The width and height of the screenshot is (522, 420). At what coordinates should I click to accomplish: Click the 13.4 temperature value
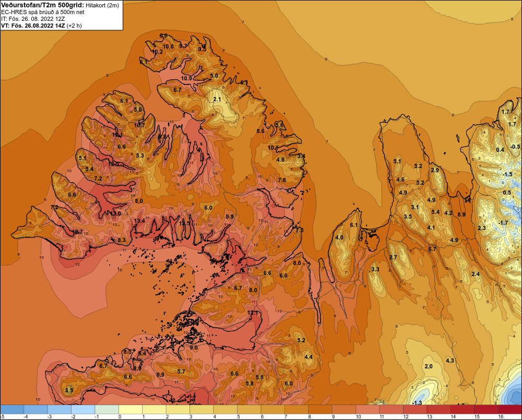(139, 221)
